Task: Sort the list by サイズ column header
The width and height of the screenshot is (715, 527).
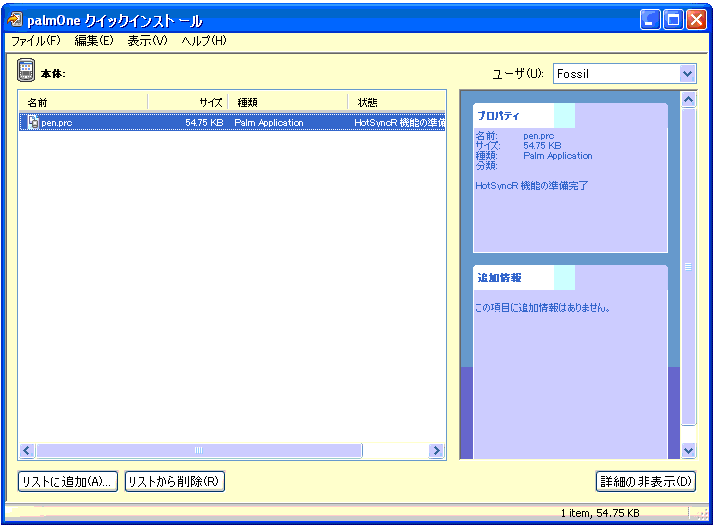Action: pyautogui.click(x=188, y=102)
